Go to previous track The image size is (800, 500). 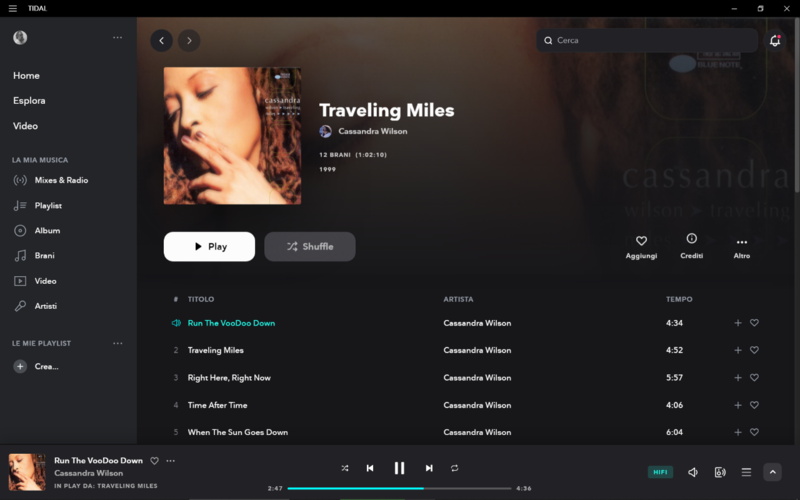tap(370, 468)
